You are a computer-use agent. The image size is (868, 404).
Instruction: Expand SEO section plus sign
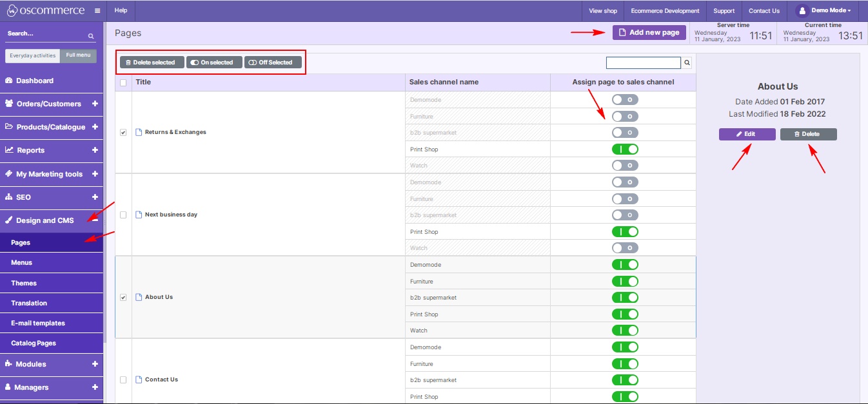coord(95,197)
